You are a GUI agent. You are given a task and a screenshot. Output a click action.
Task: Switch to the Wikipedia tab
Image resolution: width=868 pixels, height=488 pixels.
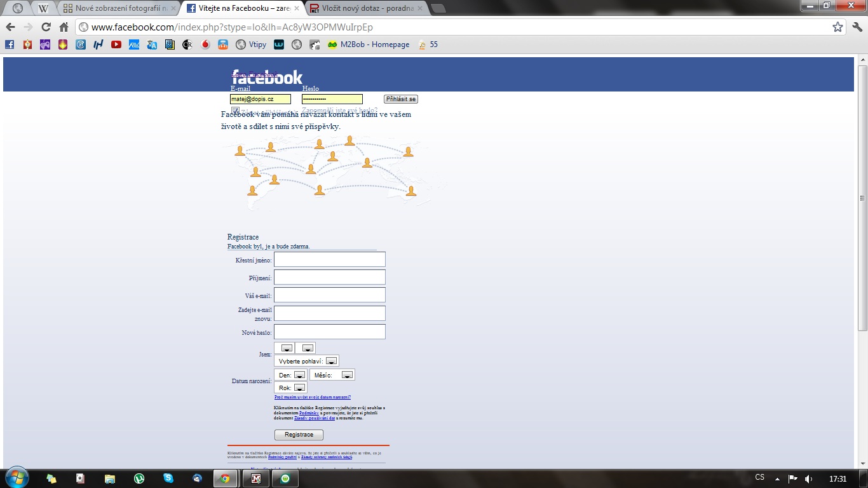click(x=44, y=9)
